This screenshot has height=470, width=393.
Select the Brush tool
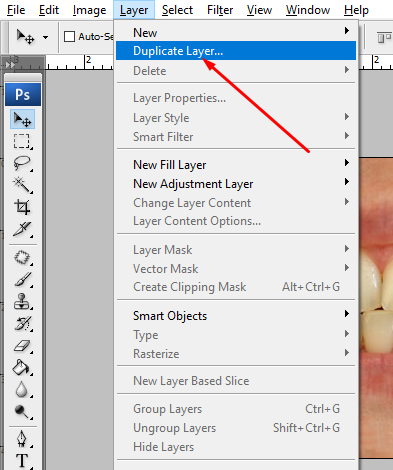point(22,280)
